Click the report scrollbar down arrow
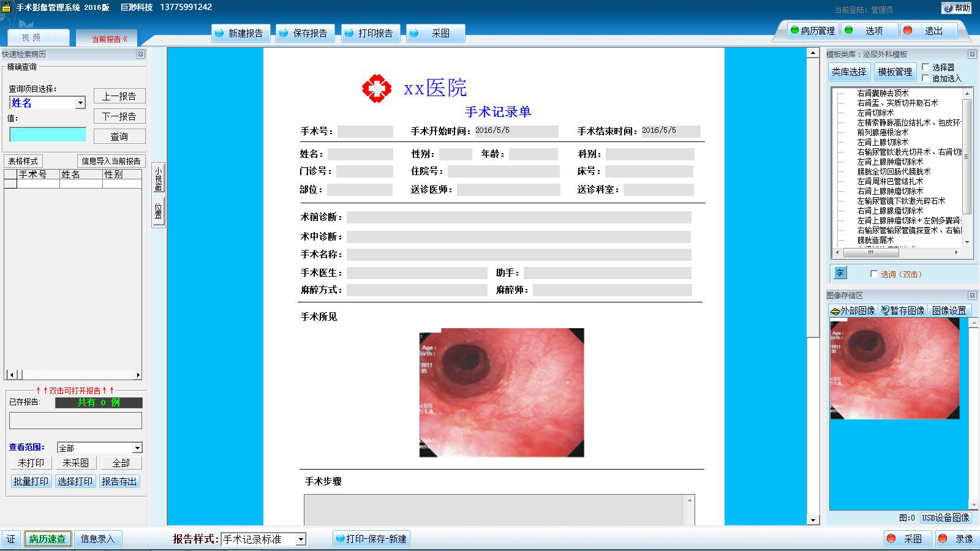 click(813, 520)
